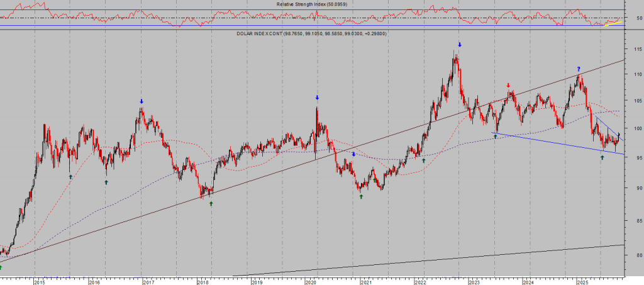
Task: Click the green up arrow below the 2021 low
Action: pyautogui.click(x=361, y=196)
